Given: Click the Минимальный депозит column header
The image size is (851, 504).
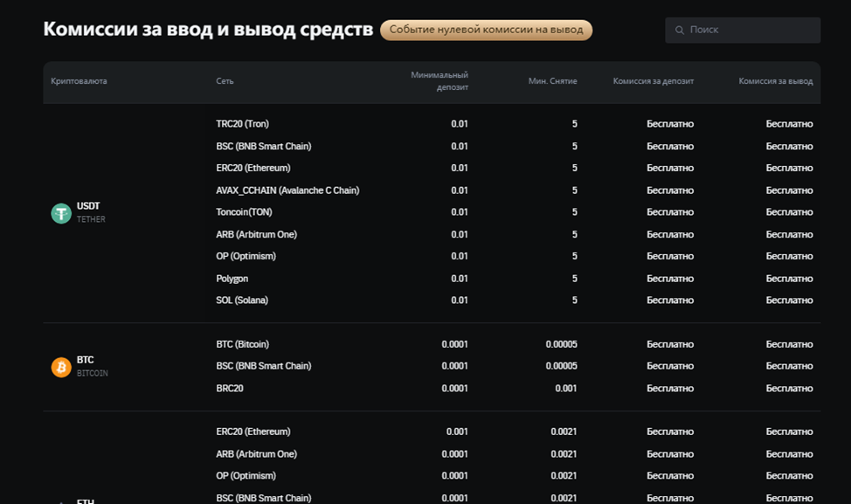Looking at the screenshot, I should (439, 81).
